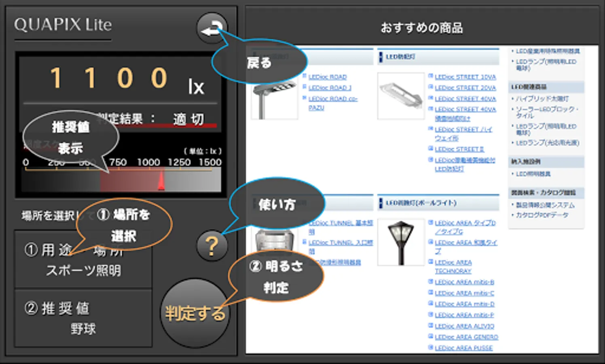
Task: Open the カタログPDFデータ sidebar link
Action: pos(542,215)
